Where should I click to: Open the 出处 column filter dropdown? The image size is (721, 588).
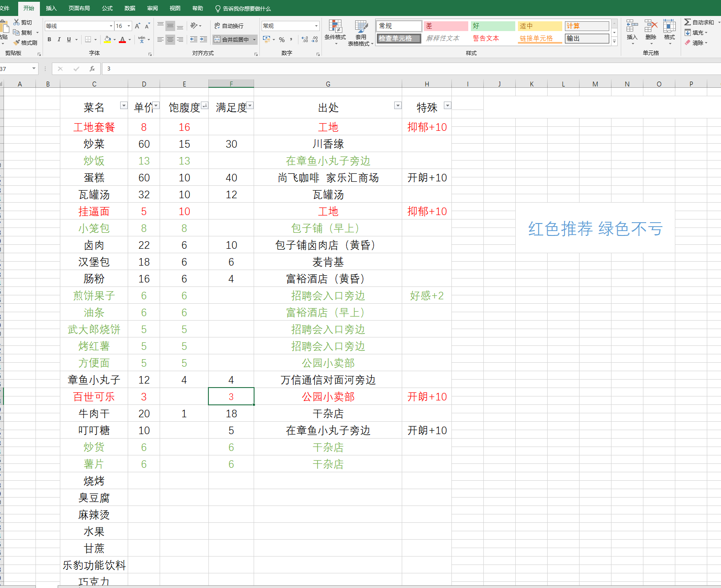coord(398,106)
